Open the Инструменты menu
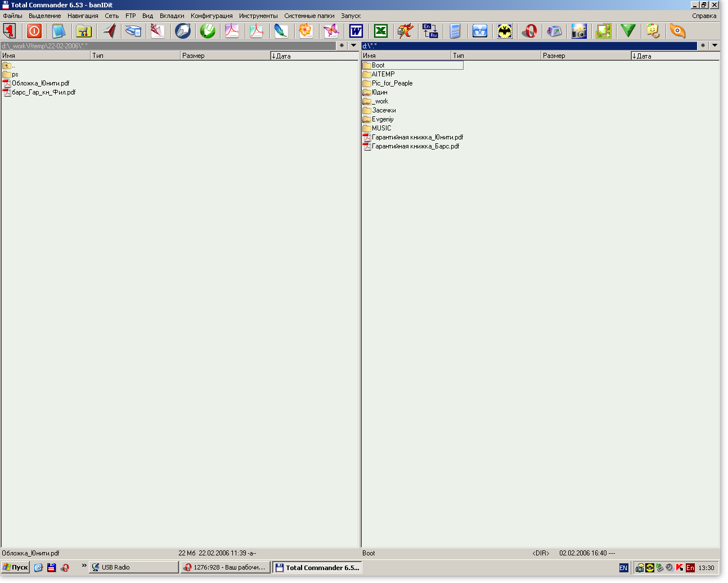 pos(258,16)
